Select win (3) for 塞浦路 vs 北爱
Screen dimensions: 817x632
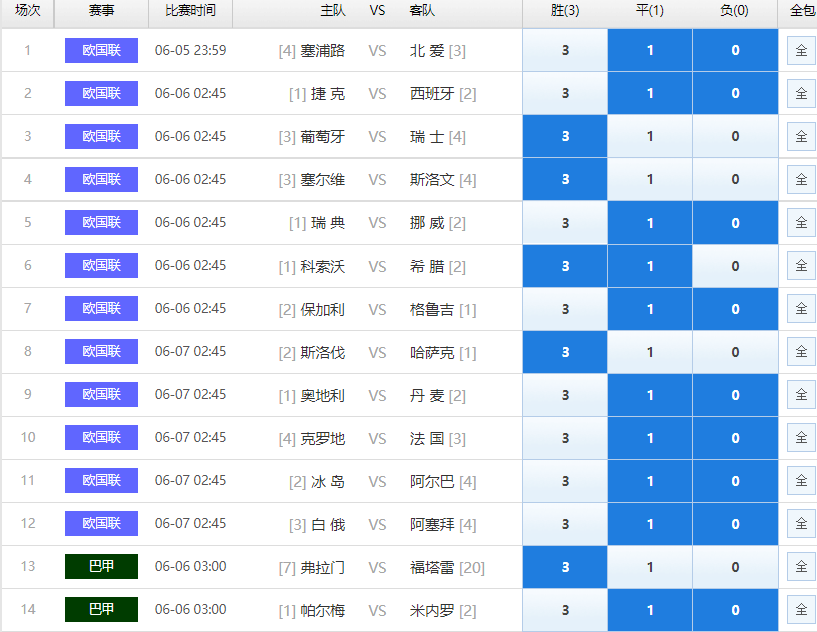click(565, 50)
